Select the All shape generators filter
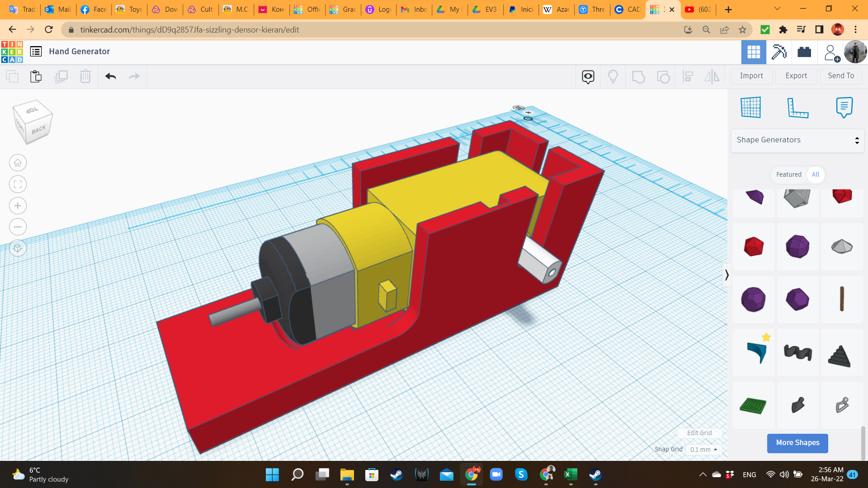Screen dimensions: 868x488 816,174
